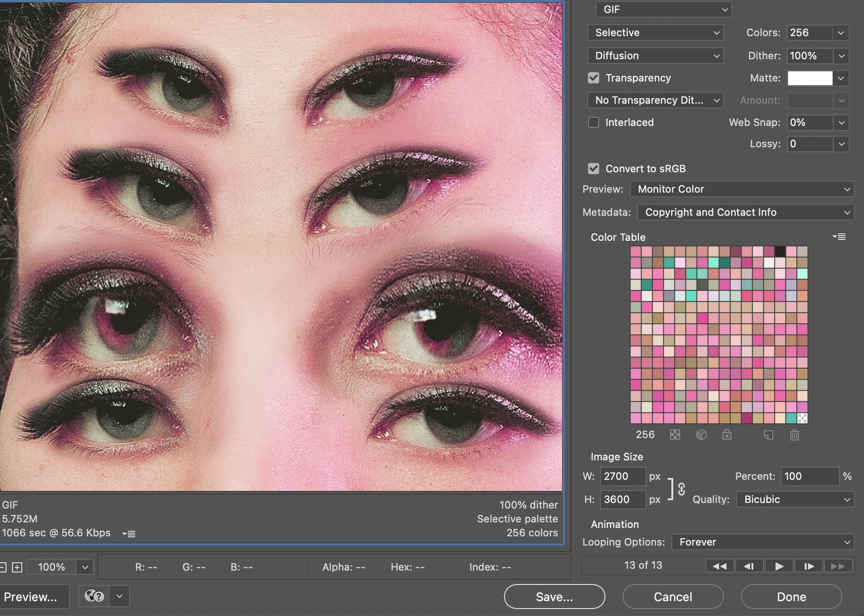Image resolution: width=864 pixels, height=616 pixels.
Task: Click the zoom in plus icon
Action: [x=17, y=567]
